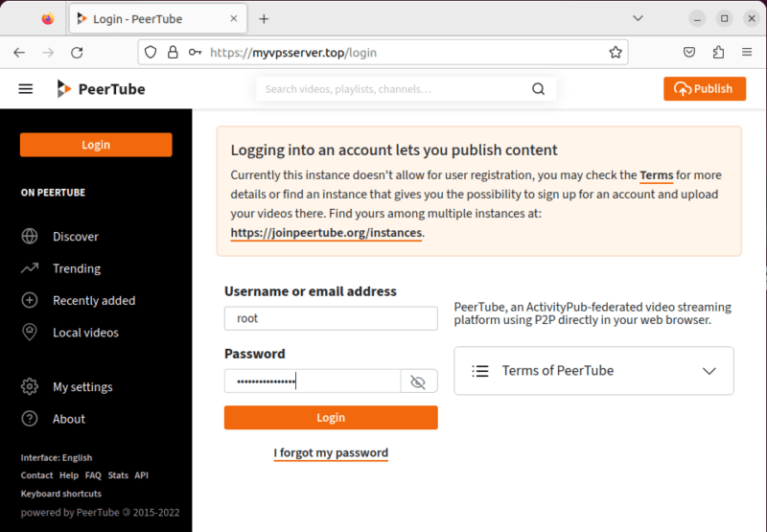
Task: Click the Trending arrow icon
Action: point(30,268)
